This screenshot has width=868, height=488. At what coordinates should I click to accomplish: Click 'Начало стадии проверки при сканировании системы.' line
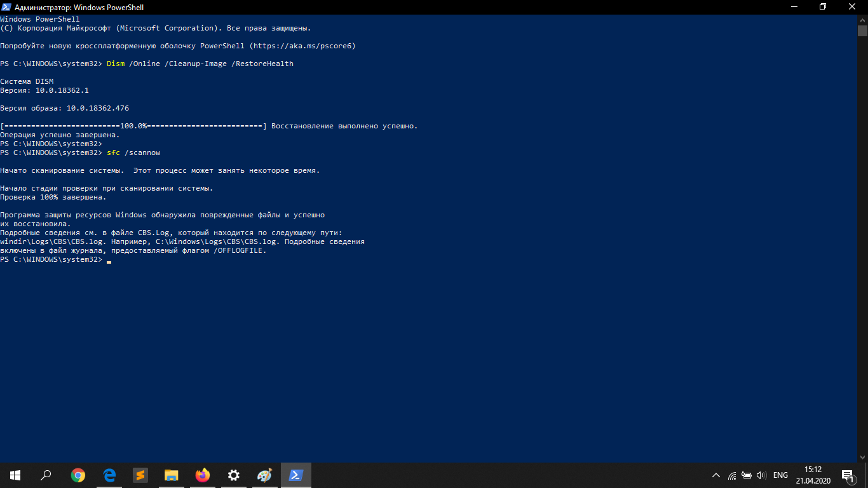pyautogui.click(x=107, y=188)
